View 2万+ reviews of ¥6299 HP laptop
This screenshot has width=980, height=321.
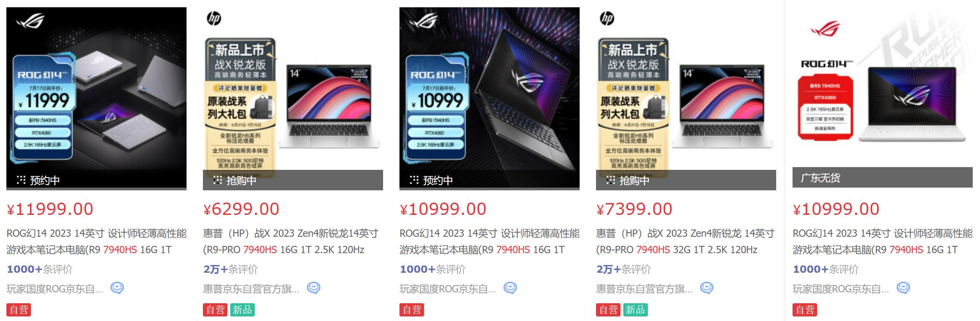point(230,269)
